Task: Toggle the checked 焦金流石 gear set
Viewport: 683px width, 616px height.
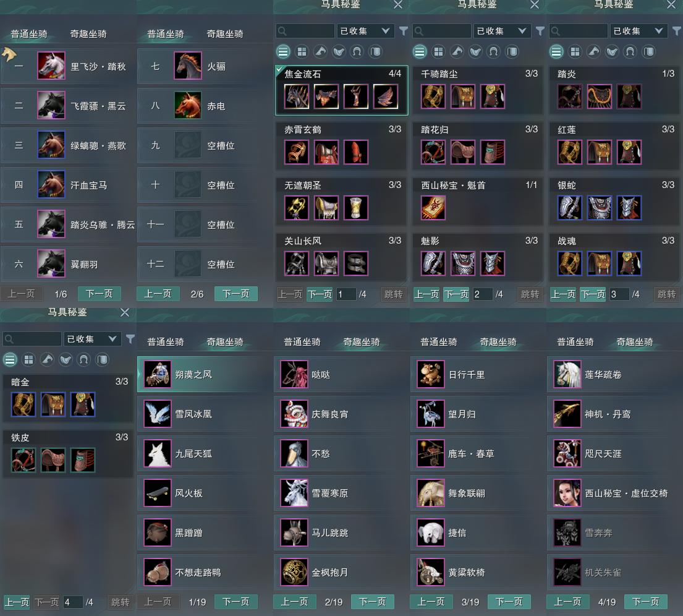Action: 341,90
